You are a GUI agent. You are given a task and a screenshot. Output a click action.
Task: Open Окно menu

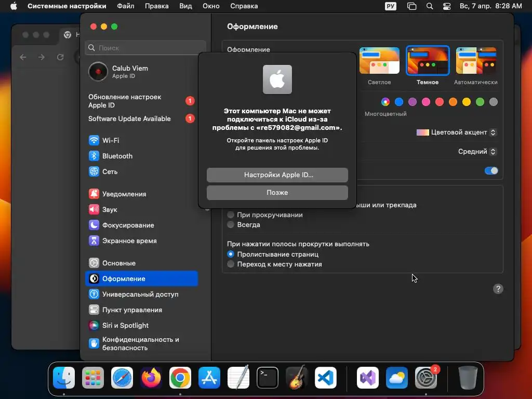(211, 6)
